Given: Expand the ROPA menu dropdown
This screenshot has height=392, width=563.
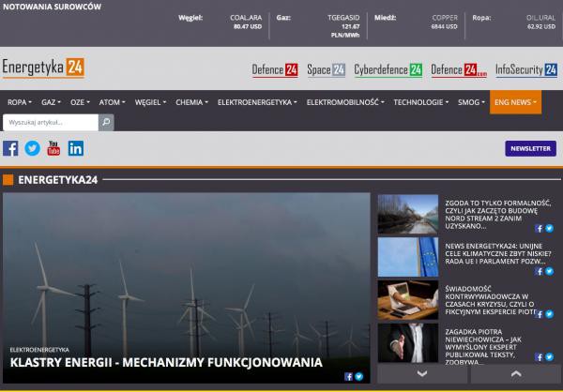Looking at the screenshot, I should 19,102.
